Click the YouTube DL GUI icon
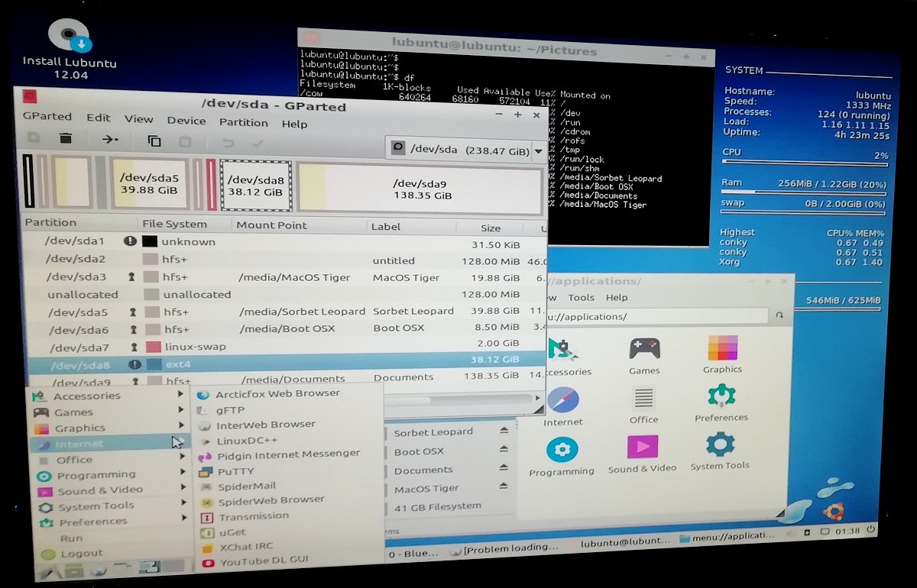Screen dimensions: 917x588 coord(206,563)
